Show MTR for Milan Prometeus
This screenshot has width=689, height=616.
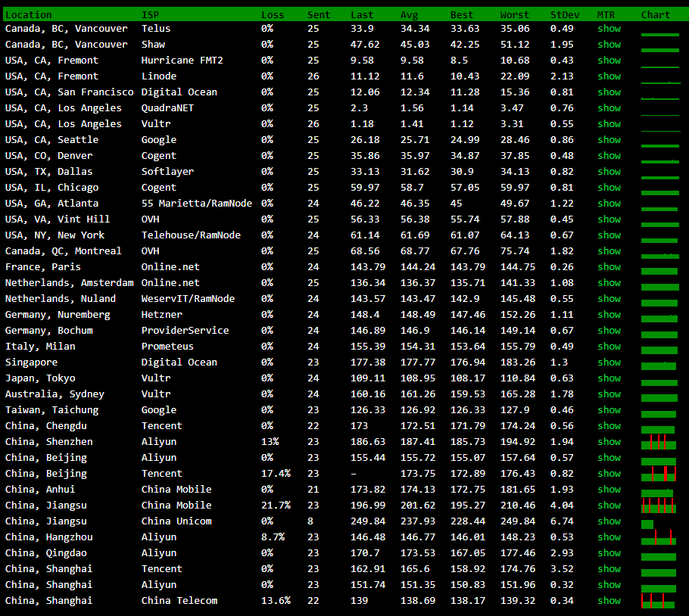coord(609,347)
